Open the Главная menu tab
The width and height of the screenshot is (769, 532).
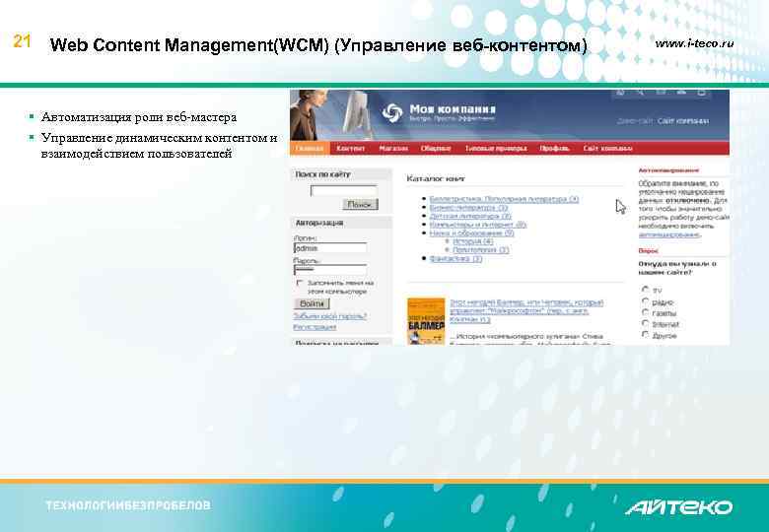(310, 149)
